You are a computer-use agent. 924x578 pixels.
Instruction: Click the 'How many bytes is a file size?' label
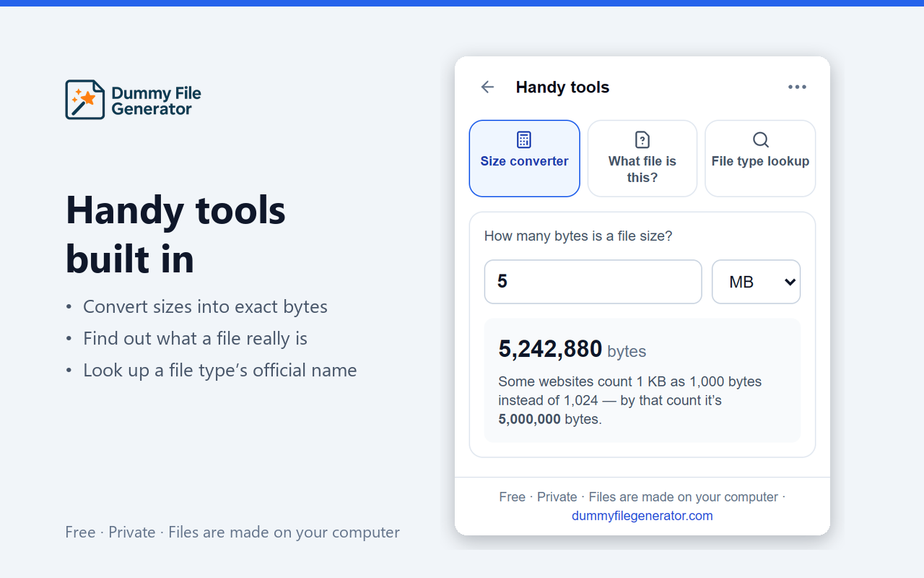pyautogui.click(x=578, y=236)
